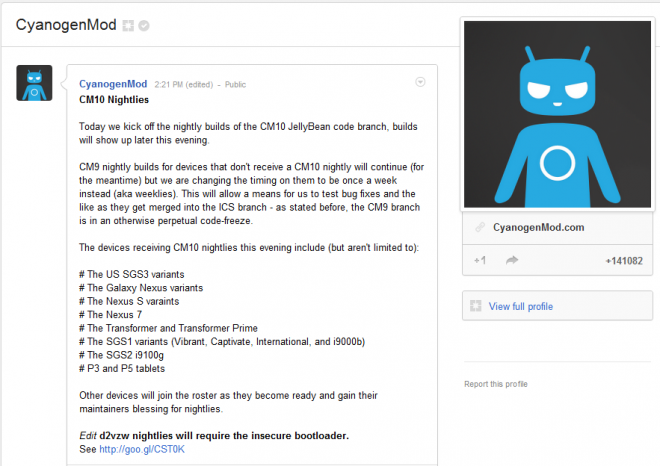
Task: Click the large CyanogenMod mascot profile picture
Action: tap(557, 114)
